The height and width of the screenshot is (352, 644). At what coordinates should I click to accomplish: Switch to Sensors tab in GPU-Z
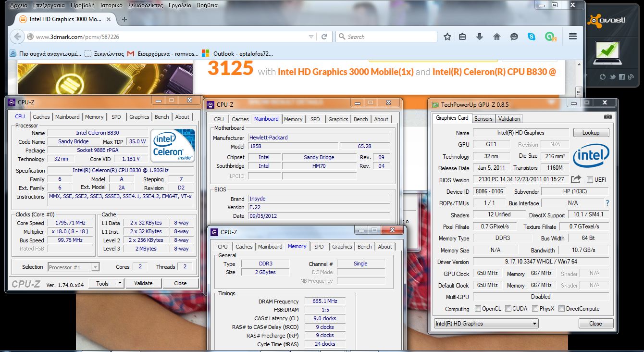pos(483,119)
